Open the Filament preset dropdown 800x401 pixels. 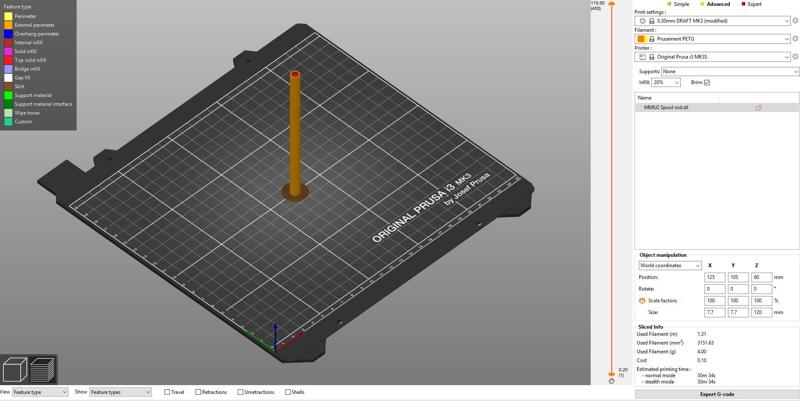pos(712,39)
